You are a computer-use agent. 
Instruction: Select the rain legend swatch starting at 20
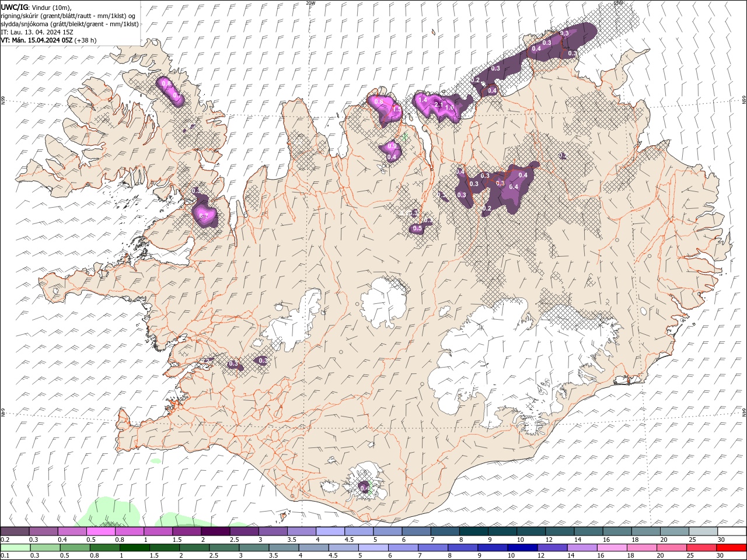[x=671, y=548]
